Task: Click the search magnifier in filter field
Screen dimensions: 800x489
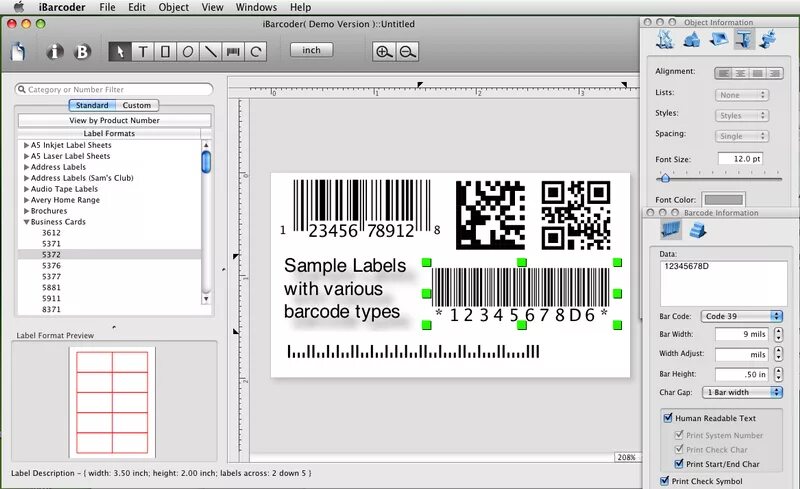Action: [21, 89]
